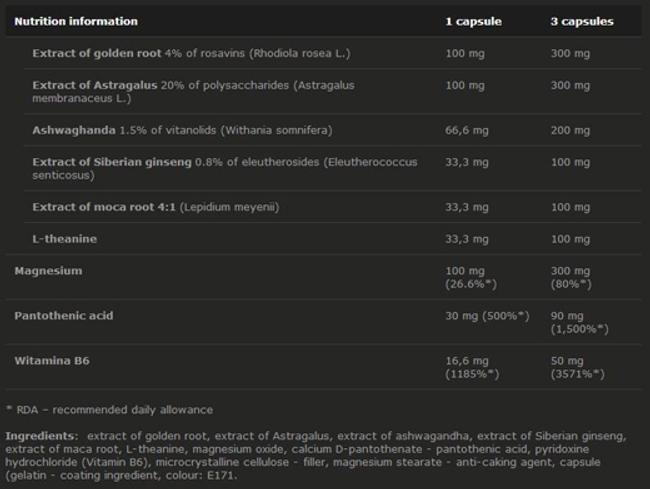This screenshot has height=489, width=650.
Task: Click the 50 mg (3571%) value
Action: point(577,367)
